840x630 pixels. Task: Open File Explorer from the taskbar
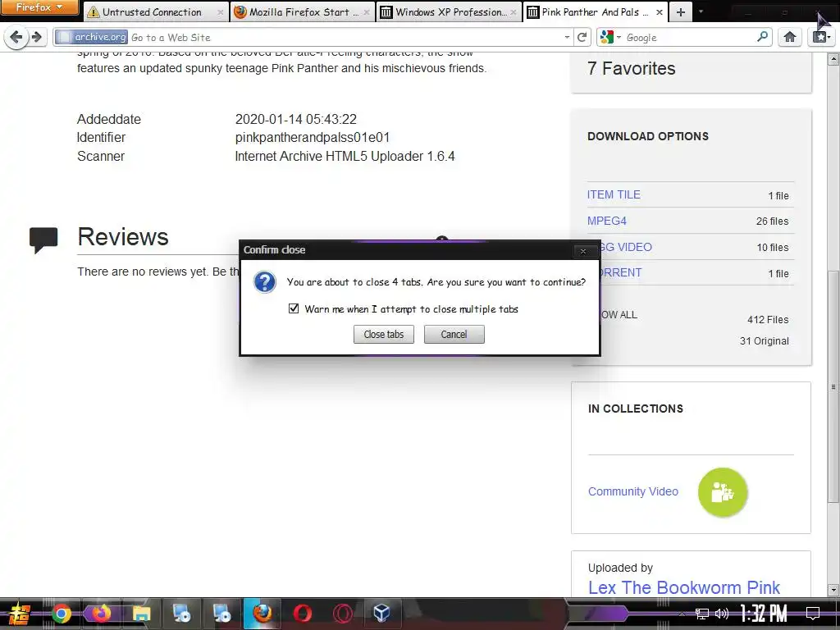tap(141, 614)
